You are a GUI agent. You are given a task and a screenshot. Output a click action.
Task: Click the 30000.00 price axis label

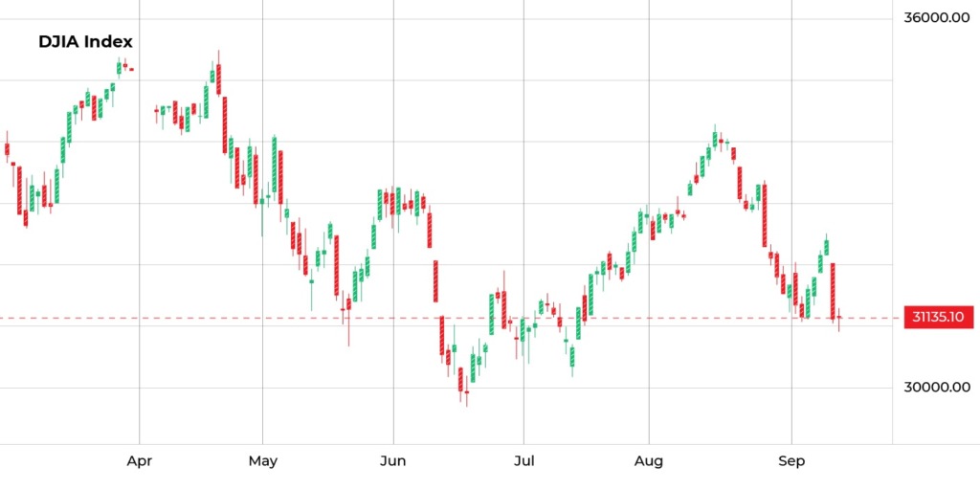tap(936, 387)
